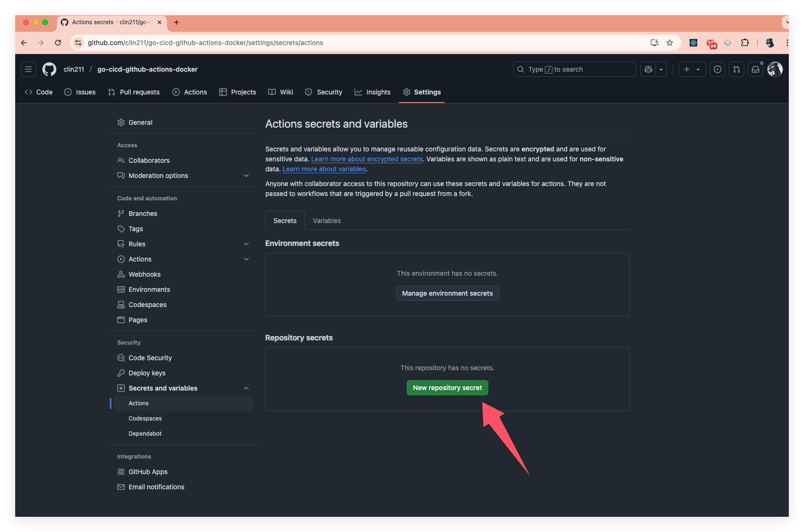
Task: Select Codespaces under Secrets and variables
Action: pos(184,419)
